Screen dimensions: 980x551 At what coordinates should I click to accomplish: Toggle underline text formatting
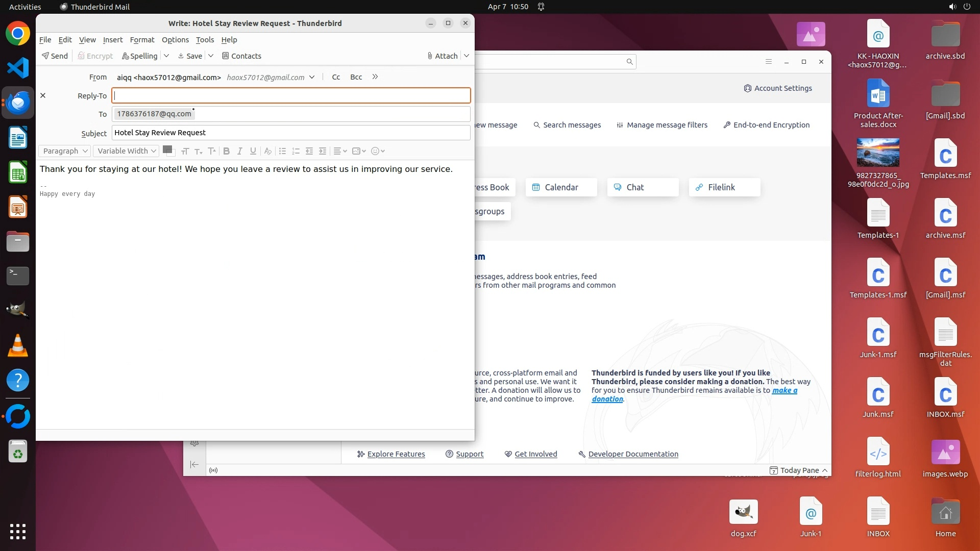click(253, 151)
